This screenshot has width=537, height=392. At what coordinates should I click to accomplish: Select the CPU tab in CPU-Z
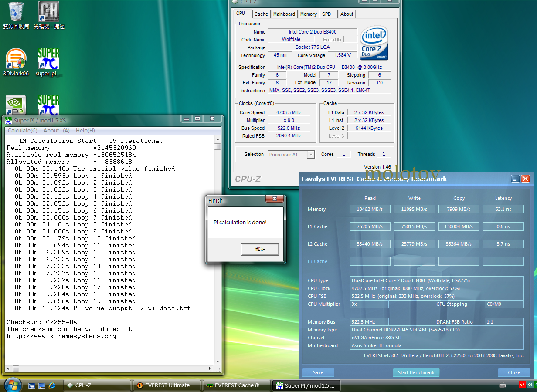(241, 14)
